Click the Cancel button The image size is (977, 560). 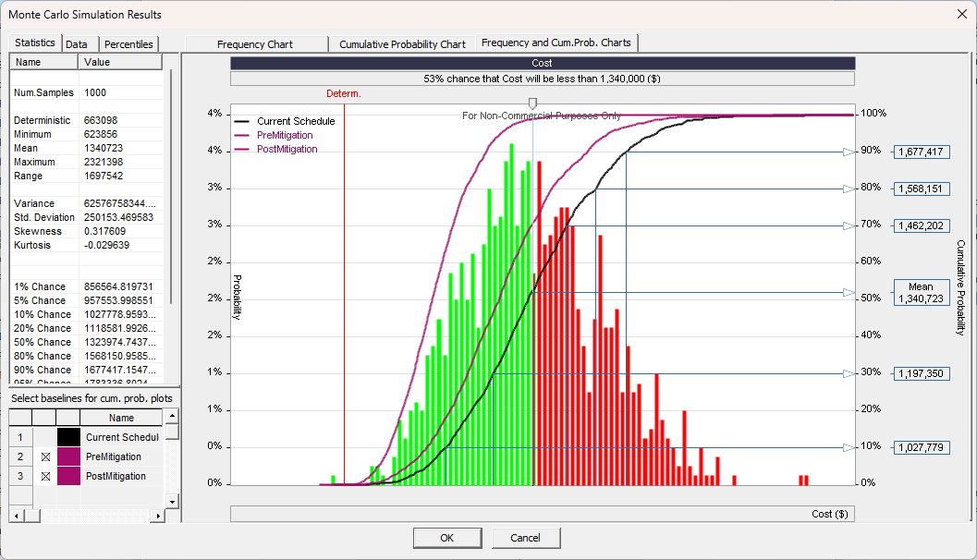(525, 538)
